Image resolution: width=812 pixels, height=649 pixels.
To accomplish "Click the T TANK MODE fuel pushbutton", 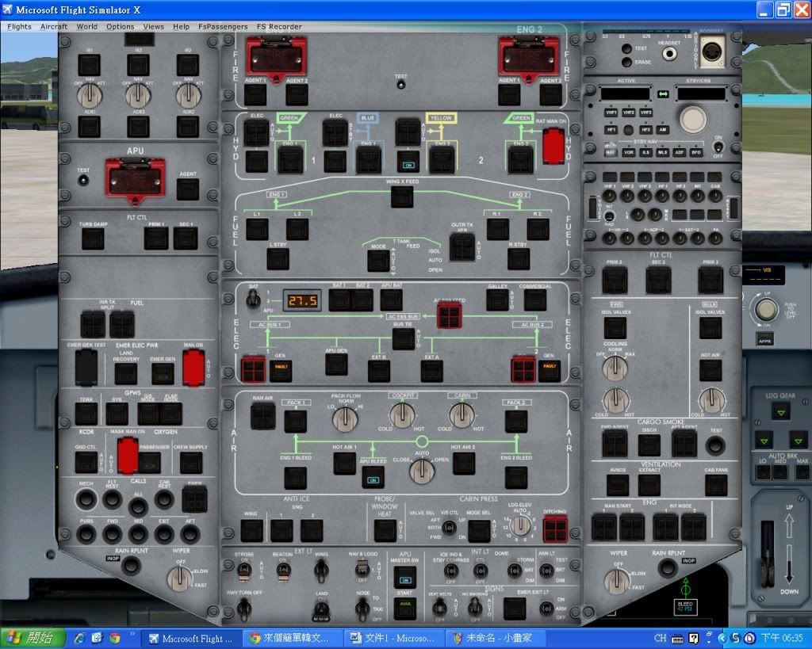I will (x=378, y=261).
